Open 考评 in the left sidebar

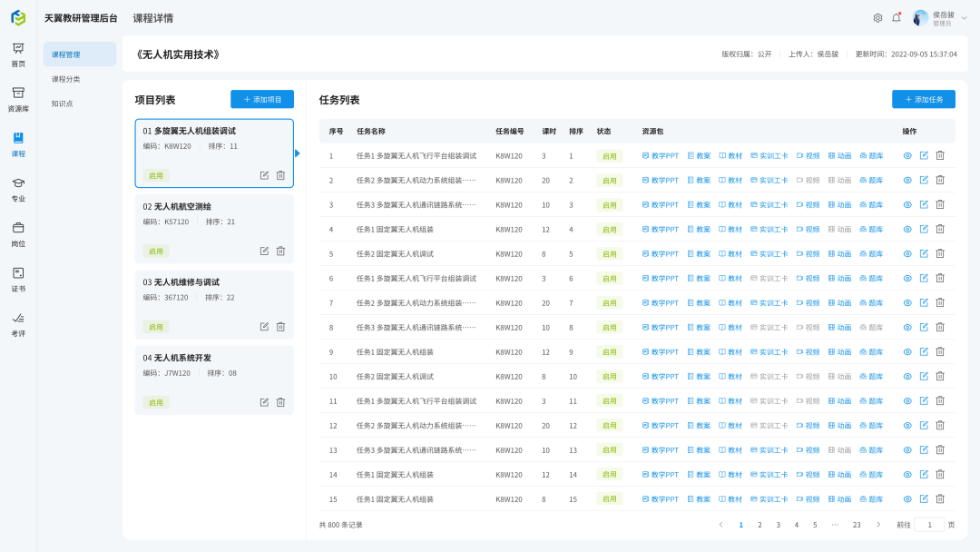(18, 324)
